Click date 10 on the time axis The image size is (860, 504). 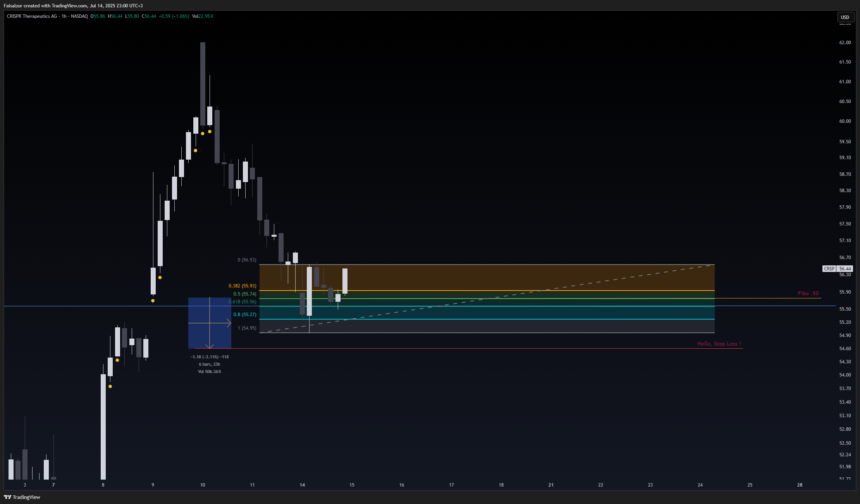coord(203,485)
